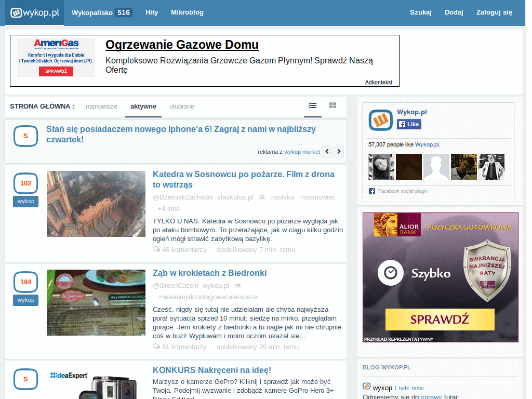Screen dimensions: 532x399
Task: Click the 102 vote counter box
Action: [x=26, y=183]
